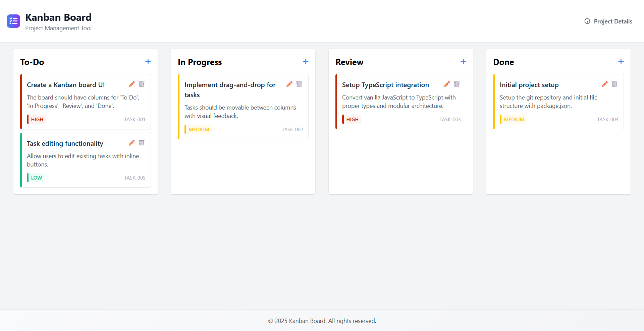Screen dimensions: 644x331
Task: Click the MEDIUM priority badge on TASK-004
Action: click(x=514, y=119)
